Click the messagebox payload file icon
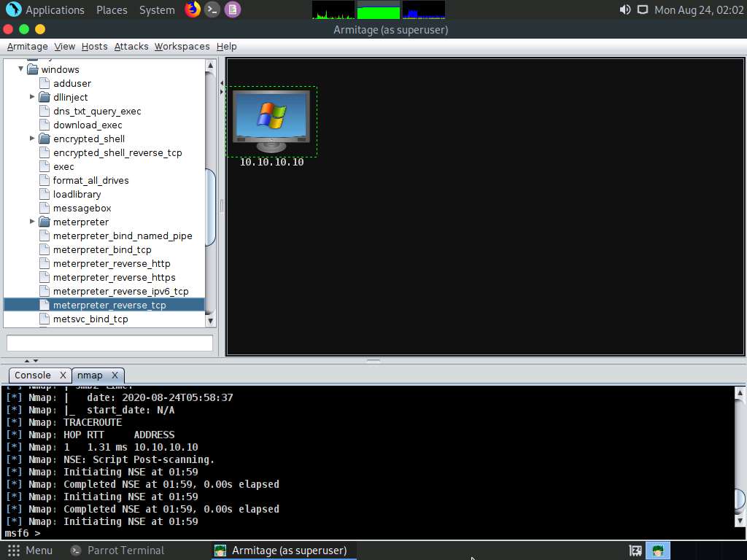747x560 pixels. click(44, 208)
